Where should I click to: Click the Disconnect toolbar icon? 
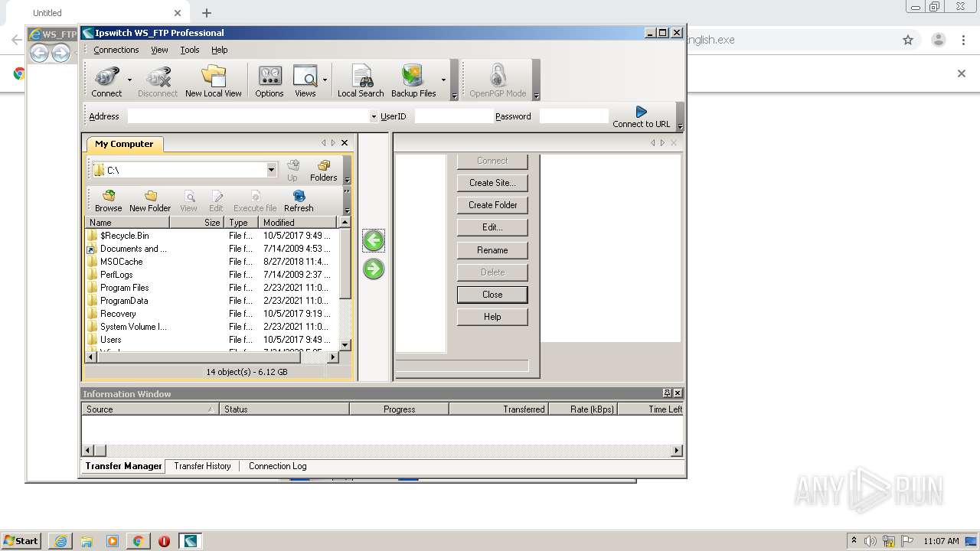tap(158, 81)
